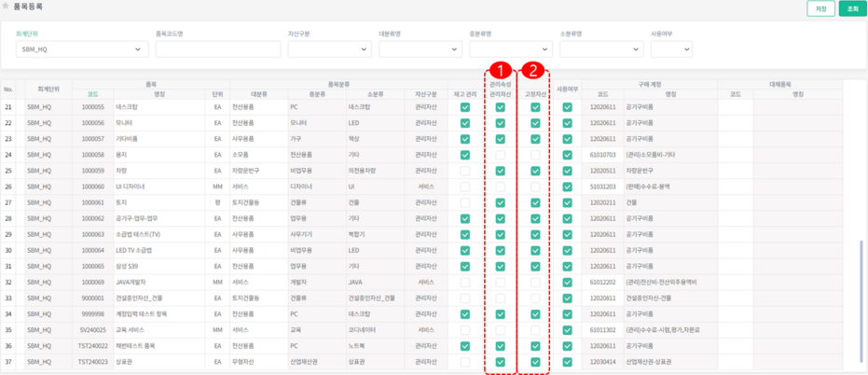
Task: Expand the 자산구분 filter dropdown
Action: click(329, 49)
